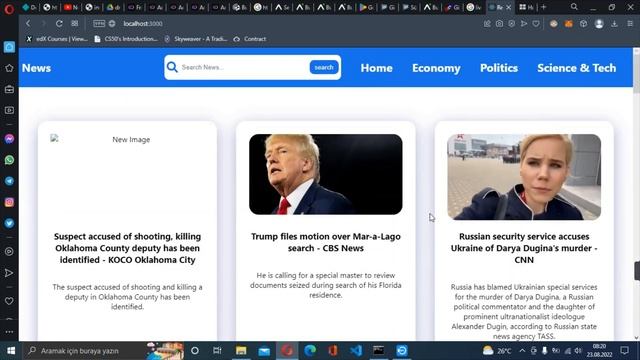The height and width of the screenshot is (360, 640).
Task: Open Microsoft Edge from taskbar
Action: [x=310, y=351]
